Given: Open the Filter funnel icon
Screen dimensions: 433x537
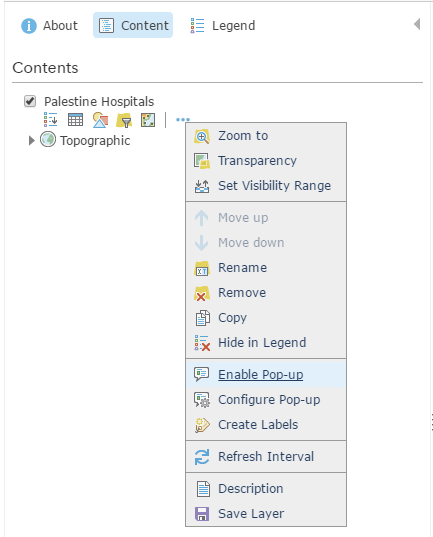Looking at the screenshot, I should click(x=124, y=120).
